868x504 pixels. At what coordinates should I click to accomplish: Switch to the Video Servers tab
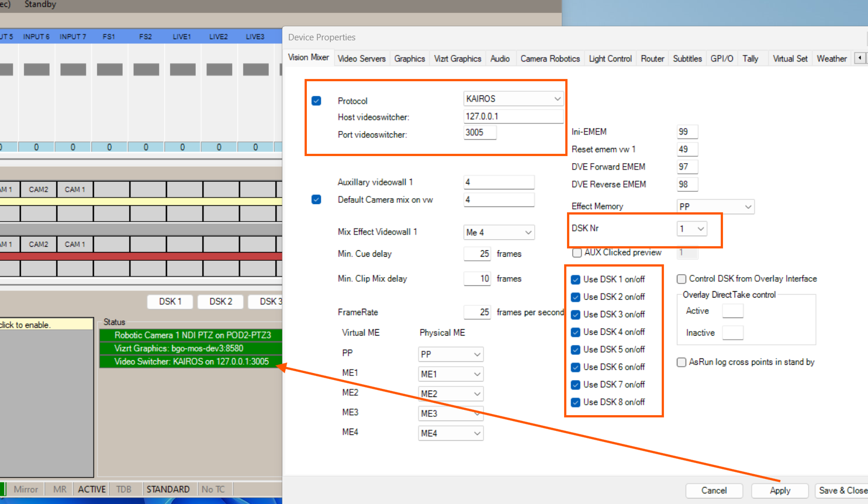pos(361,58)
